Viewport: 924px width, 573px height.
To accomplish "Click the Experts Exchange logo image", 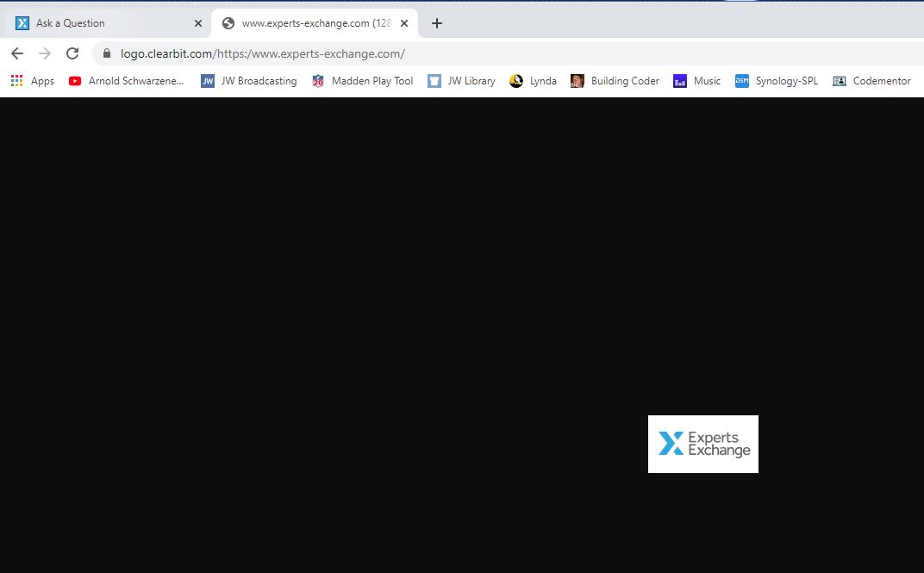I will (x=702, y=443).
